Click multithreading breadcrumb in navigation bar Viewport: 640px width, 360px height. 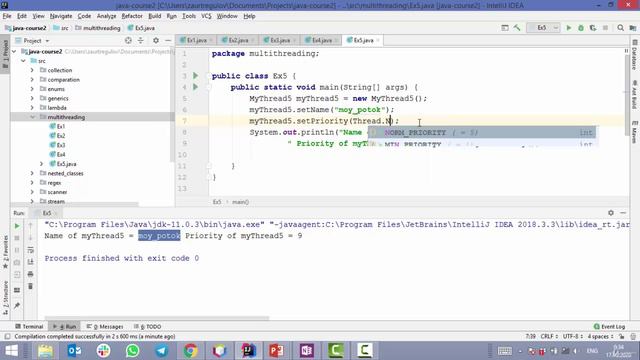click(x=98, y=28)
